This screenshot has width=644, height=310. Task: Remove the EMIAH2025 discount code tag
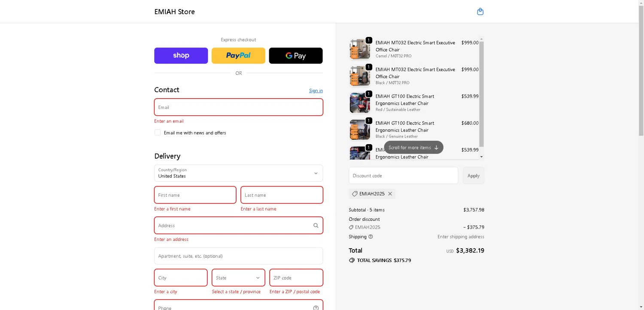[390, 194]
